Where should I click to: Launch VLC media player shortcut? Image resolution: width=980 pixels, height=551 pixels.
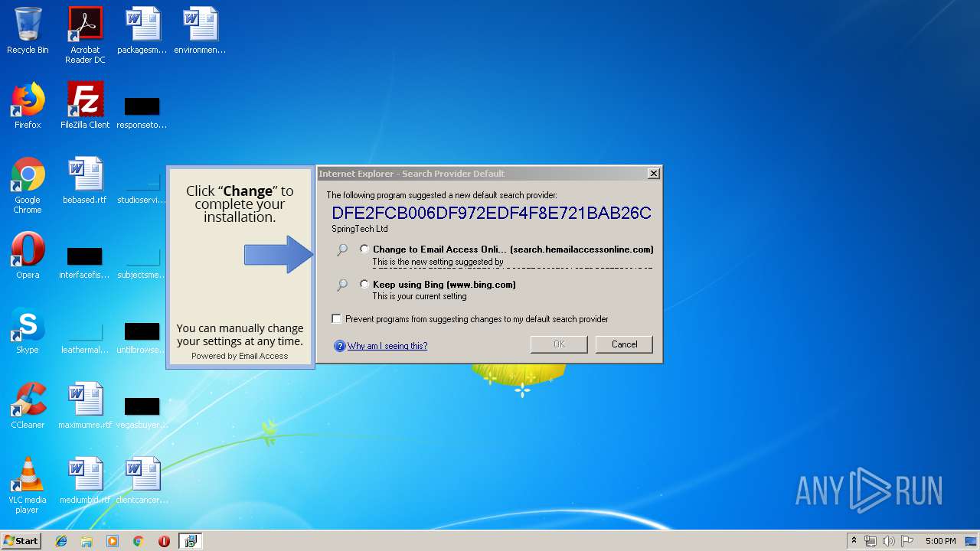point(28,485)
